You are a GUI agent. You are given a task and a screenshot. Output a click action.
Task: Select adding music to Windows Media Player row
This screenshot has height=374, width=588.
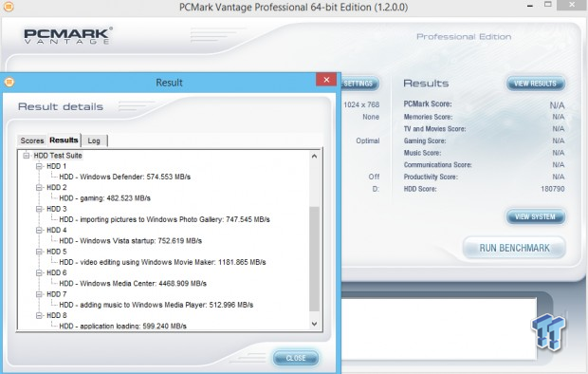pos(156,305)
